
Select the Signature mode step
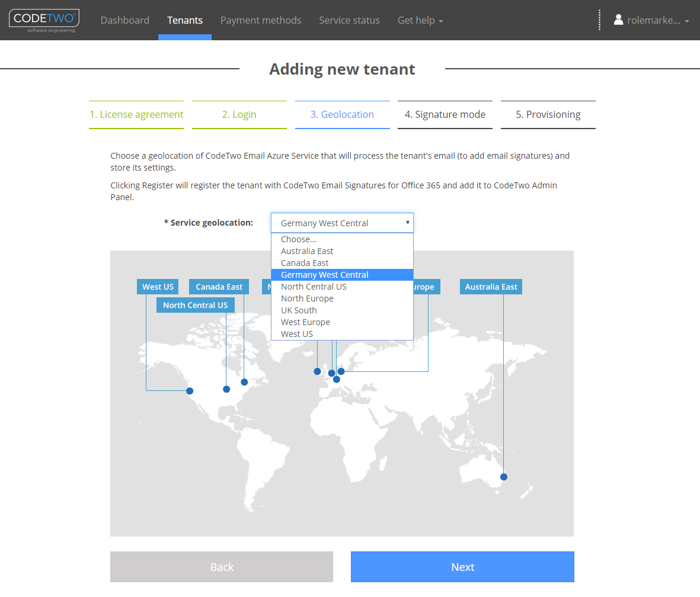445,115
